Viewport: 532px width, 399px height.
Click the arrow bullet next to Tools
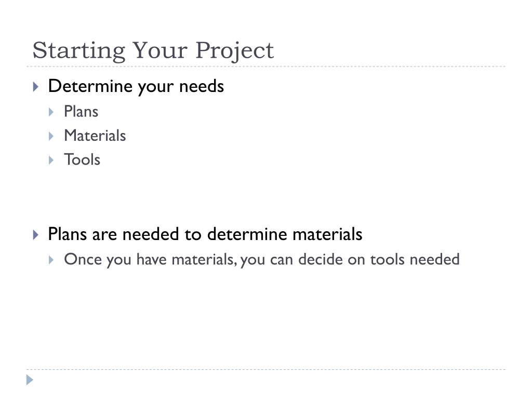[x=51, y=160]
